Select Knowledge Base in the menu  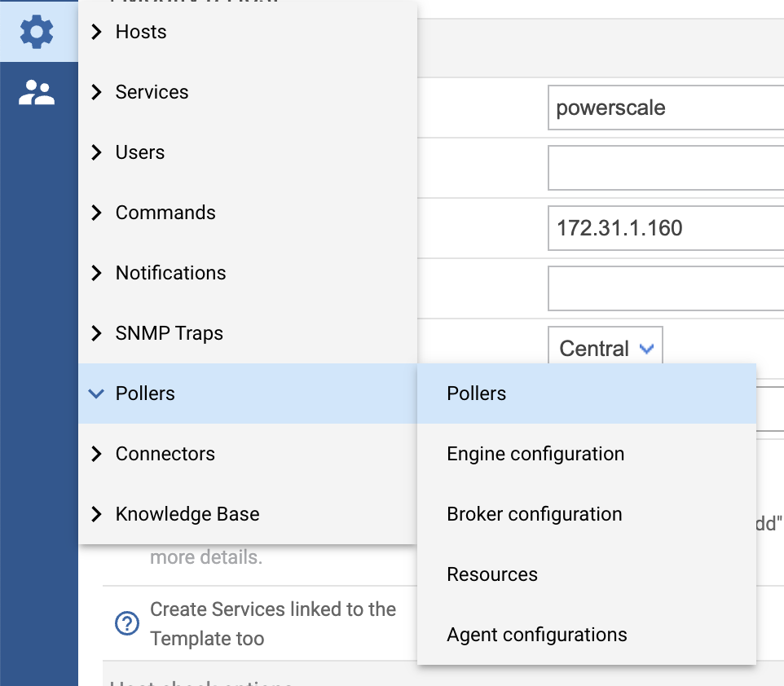coord(187,514)
